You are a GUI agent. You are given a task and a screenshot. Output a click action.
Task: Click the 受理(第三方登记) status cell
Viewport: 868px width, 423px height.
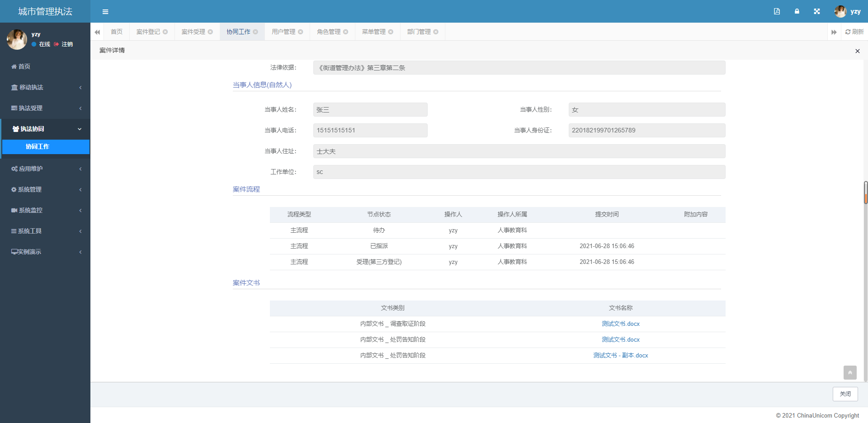[379, 262]
